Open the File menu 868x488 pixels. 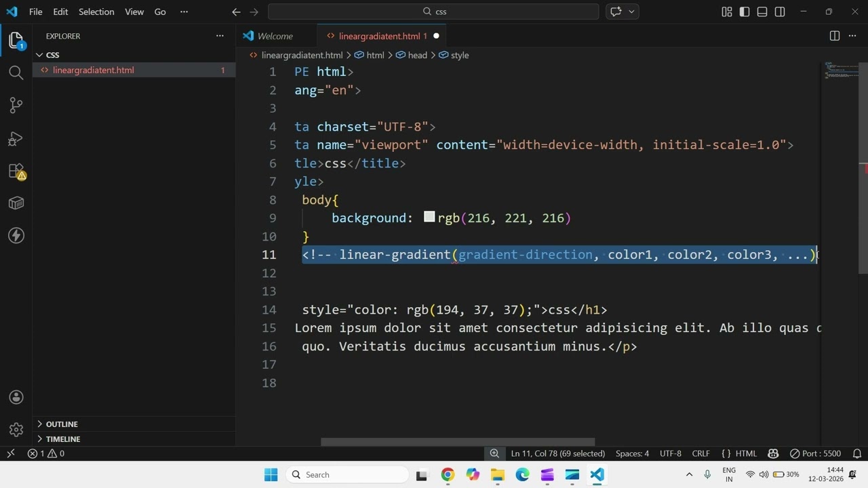(36, 12)
